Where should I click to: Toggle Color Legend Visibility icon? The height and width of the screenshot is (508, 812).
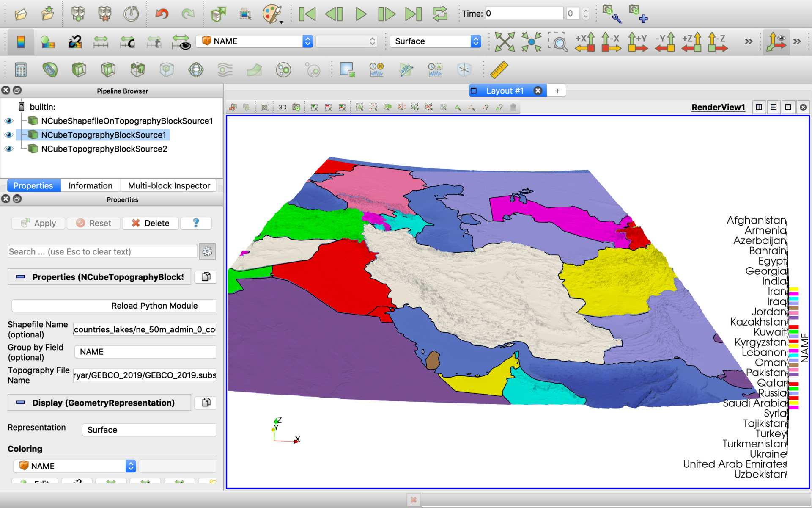[x=20, y=41]
